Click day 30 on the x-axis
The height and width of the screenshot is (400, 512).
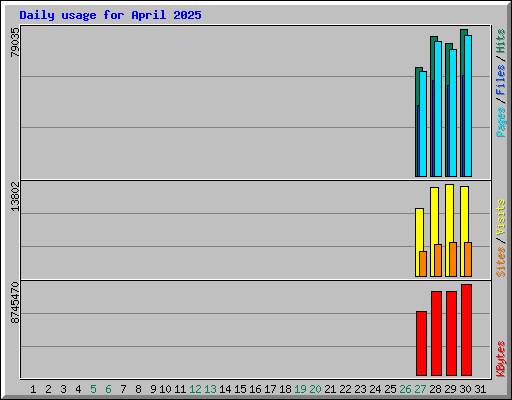tap(465, 389)
